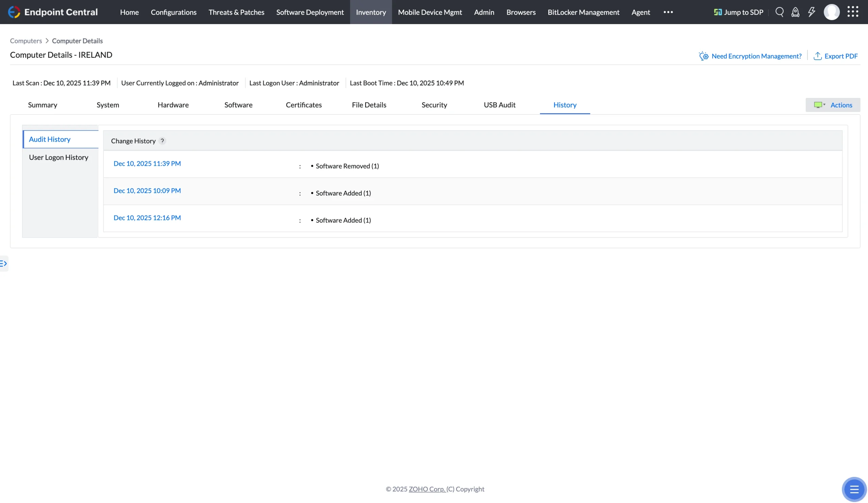Open the Dec 10, 2025 10:09 PM entry
This screenshot has width=868, height=503.
coord(147,191)
